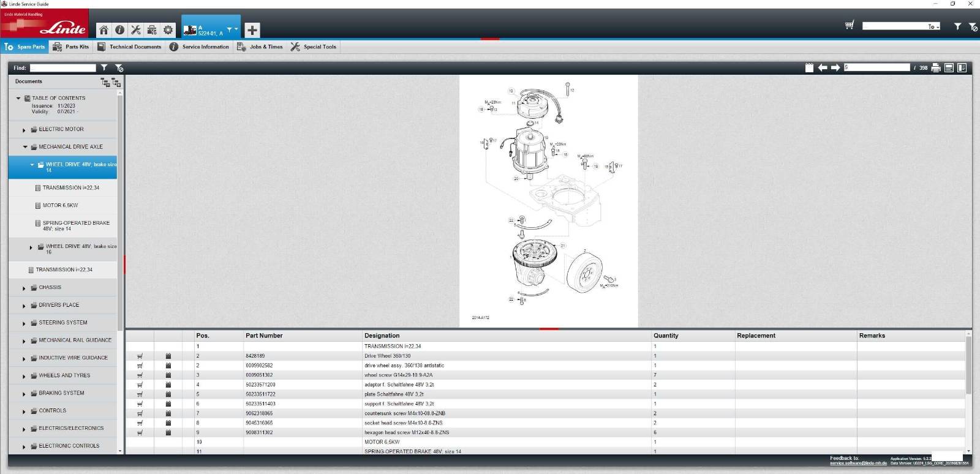The height and width of the screenshot is (474, 980).
Task: Open the wrench and screwdriver tools icon
Action: 136,30
